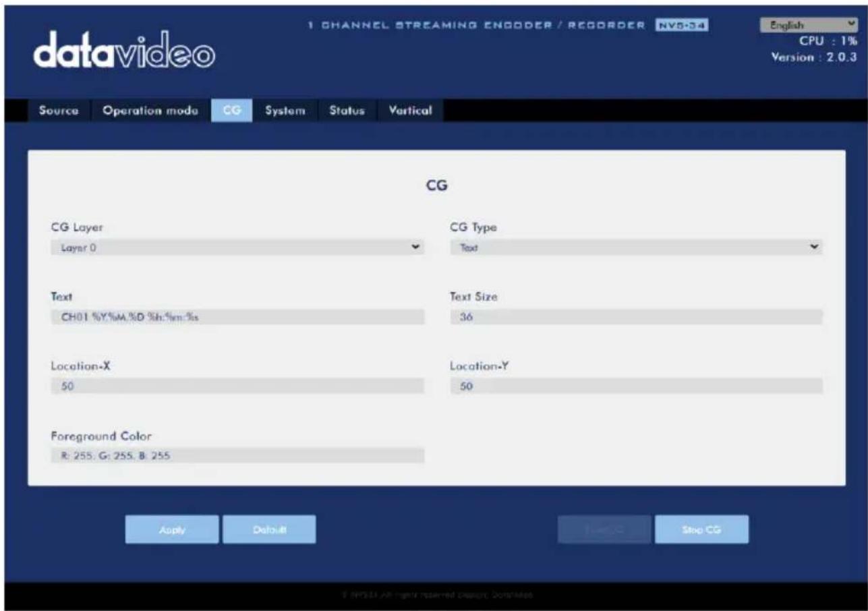
Task: Click the Default button
Action: [x=269, y=529]
